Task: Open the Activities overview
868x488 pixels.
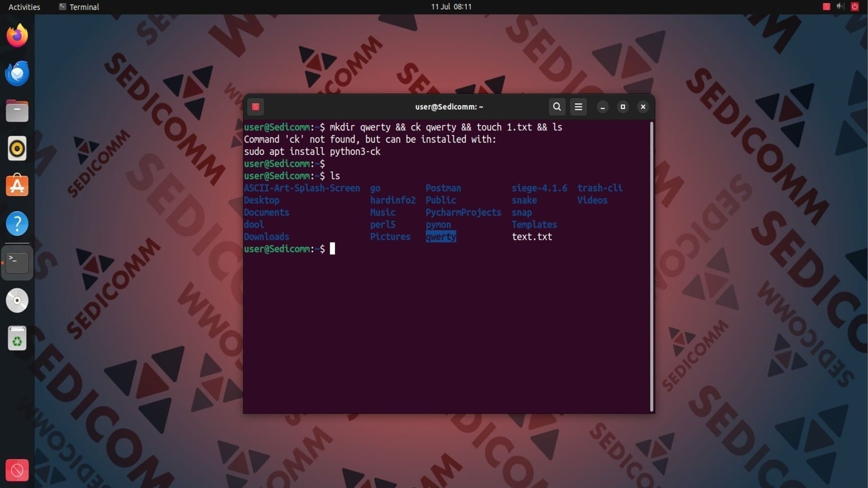Action: click(24, 7)
